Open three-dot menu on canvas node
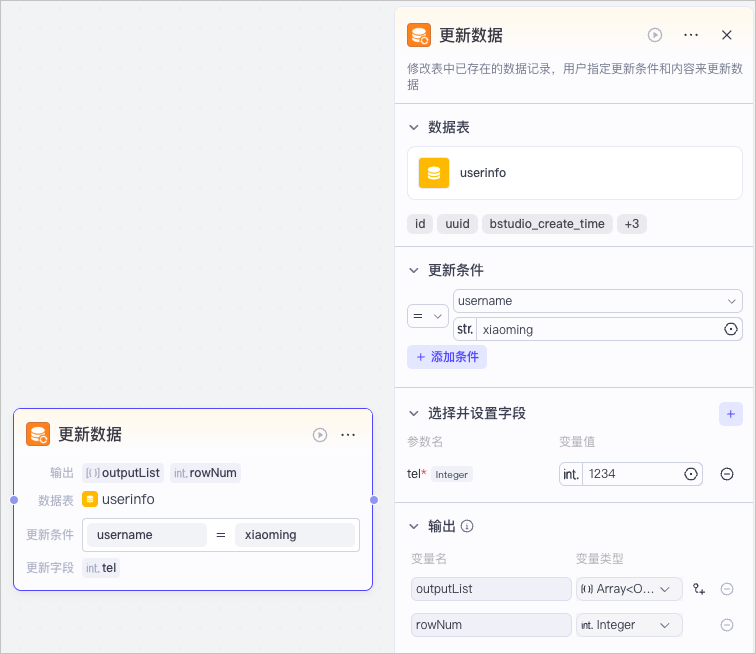Image resolution: width=756 pixels, height=654 pixels. point(348,435)
